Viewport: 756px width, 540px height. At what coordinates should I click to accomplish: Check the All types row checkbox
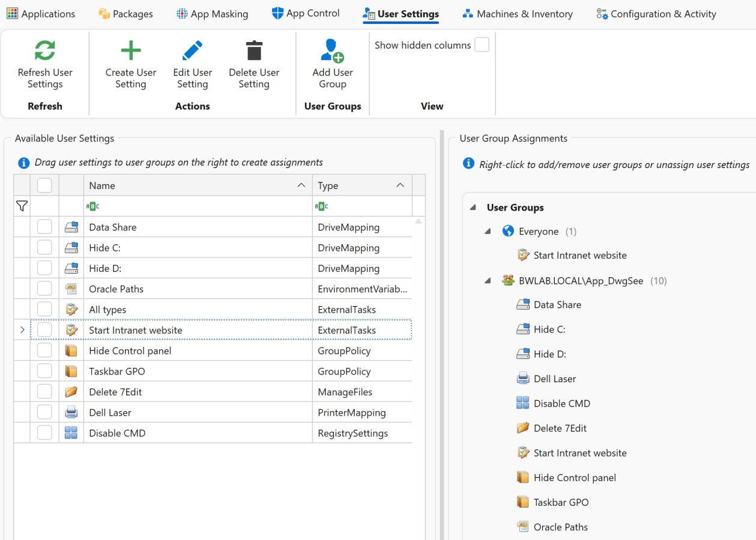(44, 309)
